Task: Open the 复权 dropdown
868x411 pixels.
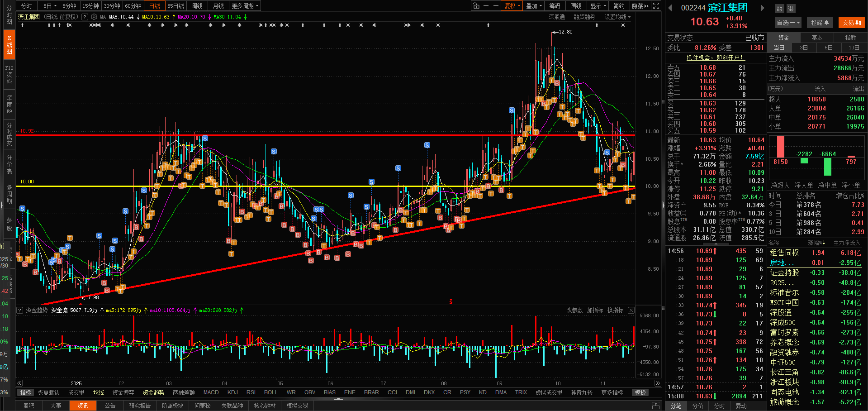Action: 512,6
